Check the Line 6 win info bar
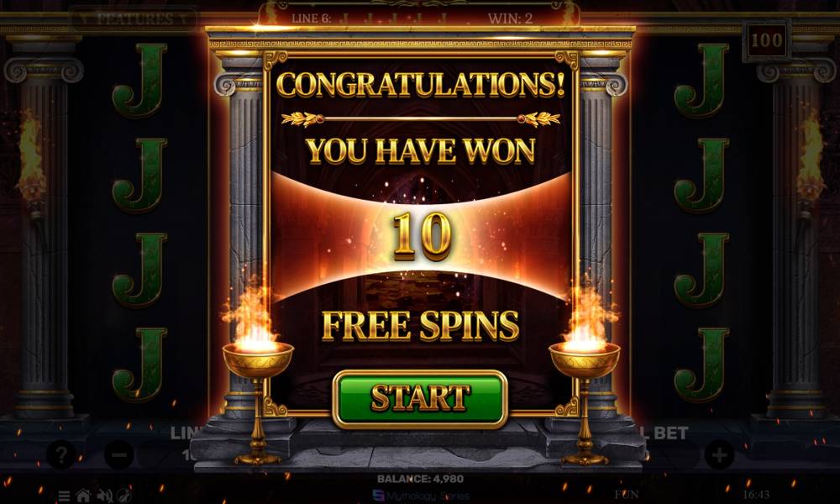 coord(412,18)
